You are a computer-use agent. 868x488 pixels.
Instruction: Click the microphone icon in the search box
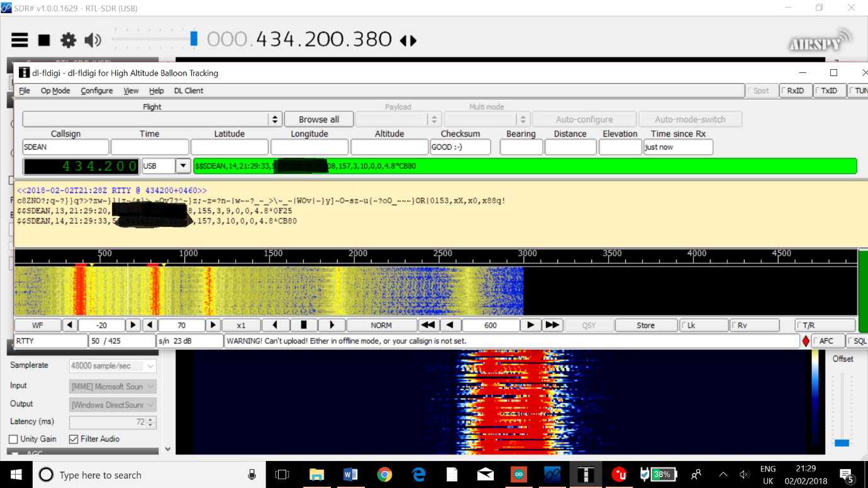pos(252,475)
